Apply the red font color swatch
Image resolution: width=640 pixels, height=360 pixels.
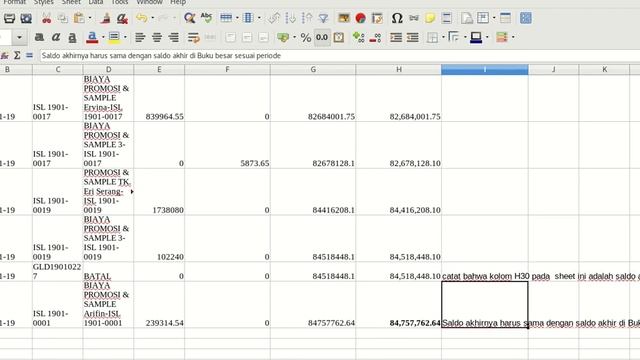pos(92,38)
